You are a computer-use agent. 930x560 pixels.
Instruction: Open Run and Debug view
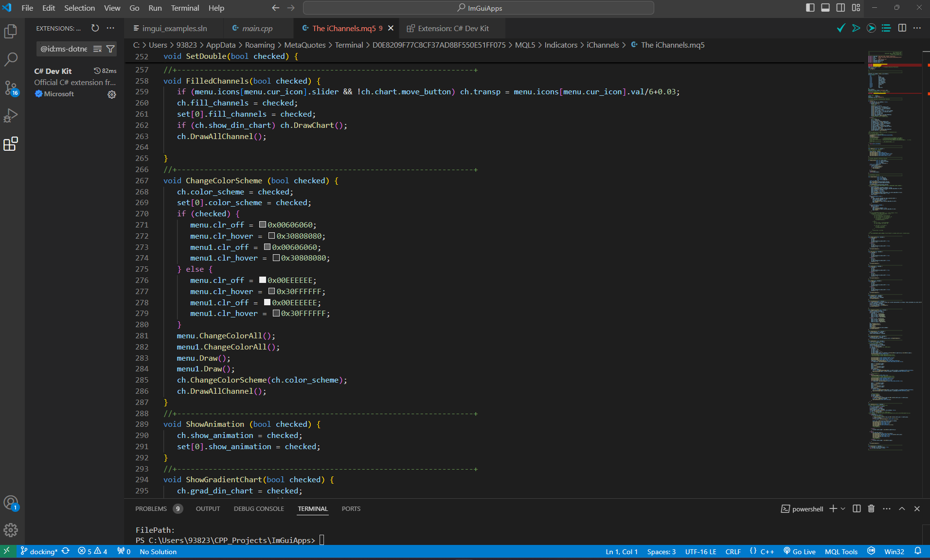(x=11, y=116)
